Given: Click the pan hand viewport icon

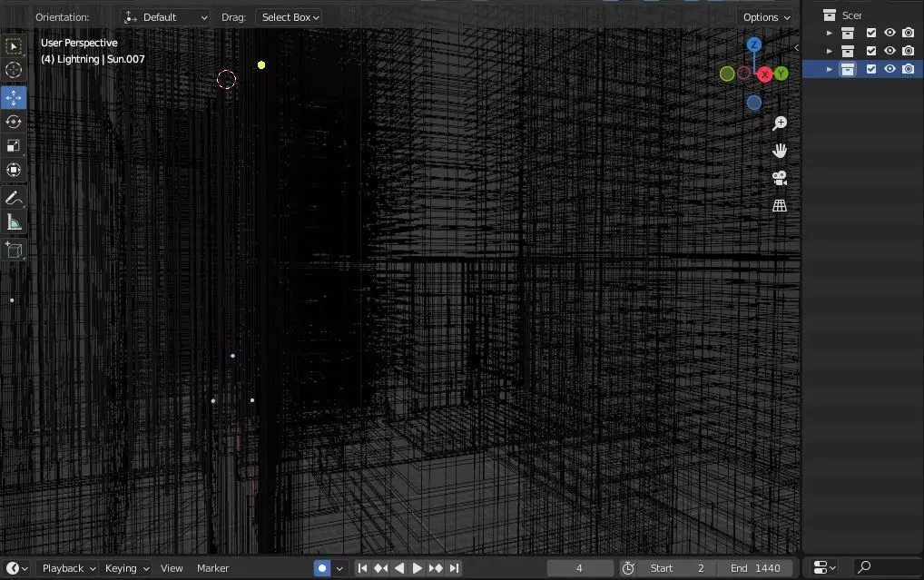Looking at the screenshot, I should click(x=780, y=151).
